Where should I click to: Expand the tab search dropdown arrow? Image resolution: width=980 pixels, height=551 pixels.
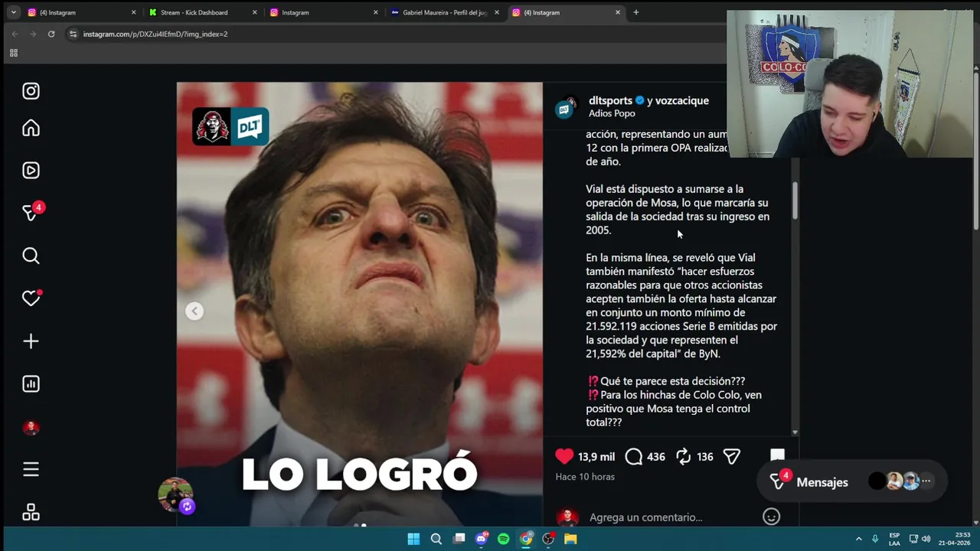13,12
